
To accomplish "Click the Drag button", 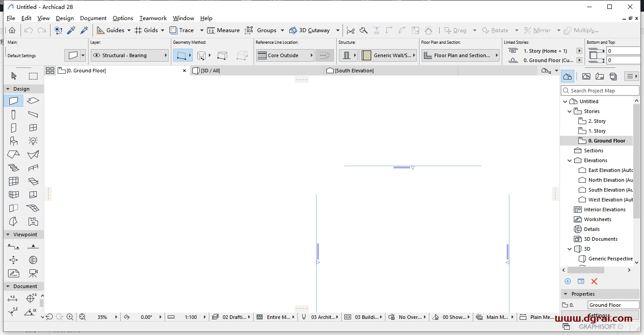I will pos(455,30).
